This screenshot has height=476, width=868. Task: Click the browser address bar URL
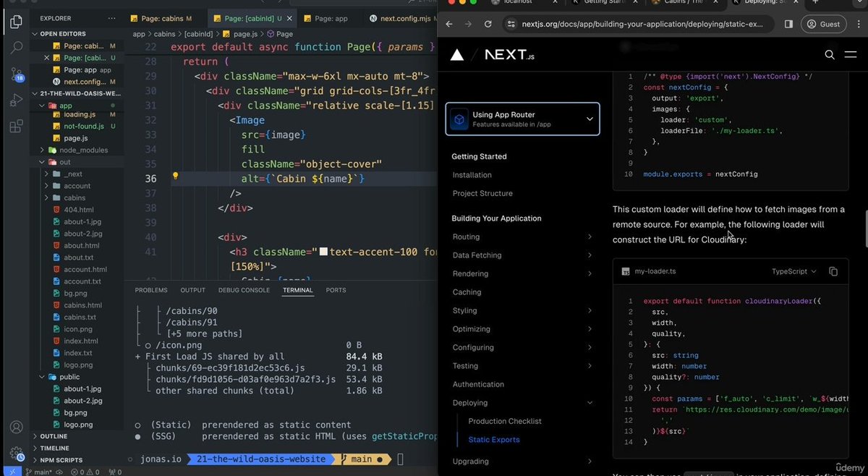pyautogui.click(x=642, y=24)
